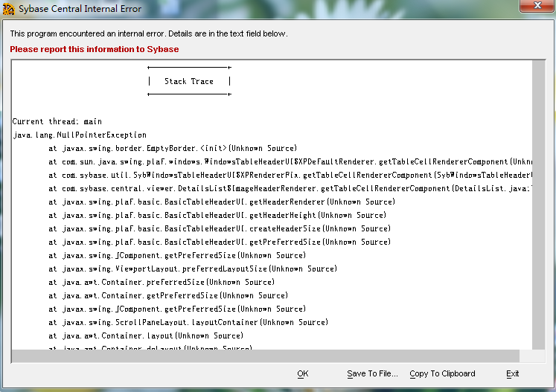Click the java.awt.Container.preferredSize line
The width and height of the screenshot is (556, 392).
pyautogui.click(x=162, y=283)
